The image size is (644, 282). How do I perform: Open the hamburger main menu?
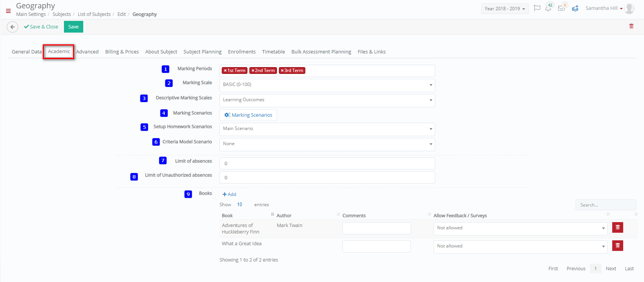pos(8,11)
